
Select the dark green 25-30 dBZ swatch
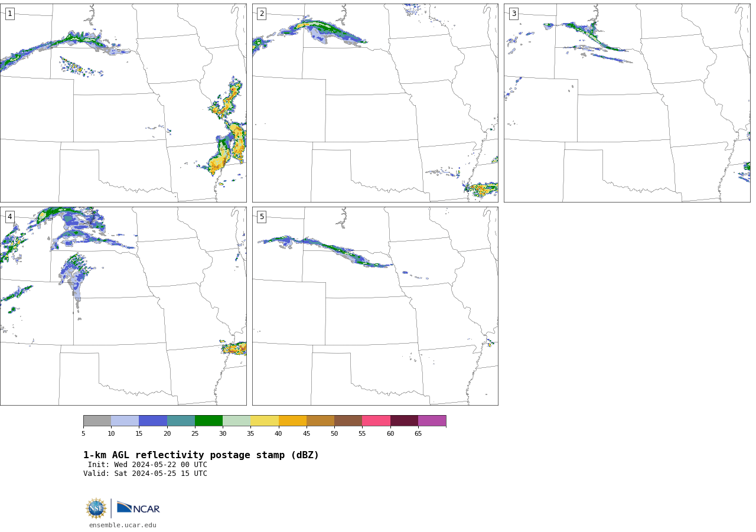click(208, 421)
